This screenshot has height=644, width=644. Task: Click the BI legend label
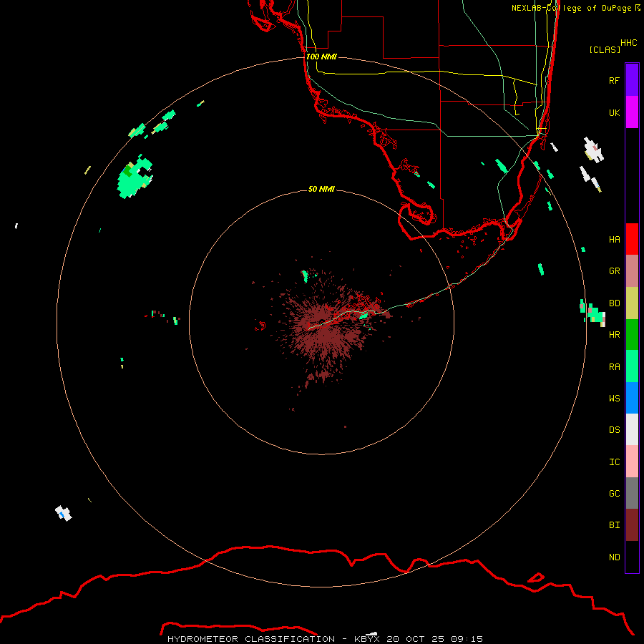pyautogui.click(x=614, y=525)
